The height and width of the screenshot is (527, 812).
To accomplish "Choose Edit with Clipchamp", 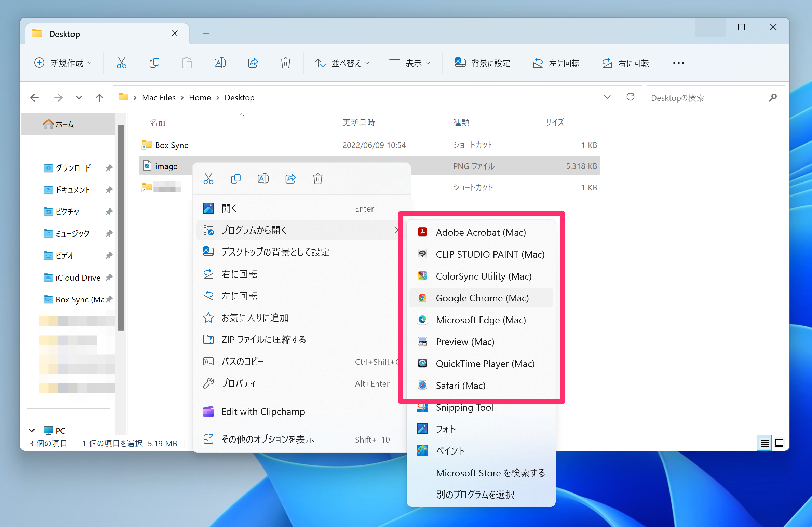I will tap(301, 411).
